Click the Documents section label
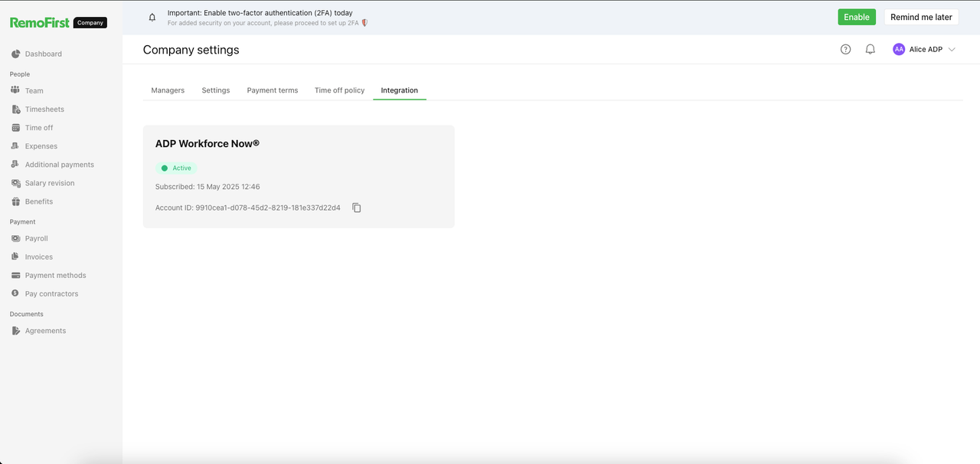 (x=27, y=314)
